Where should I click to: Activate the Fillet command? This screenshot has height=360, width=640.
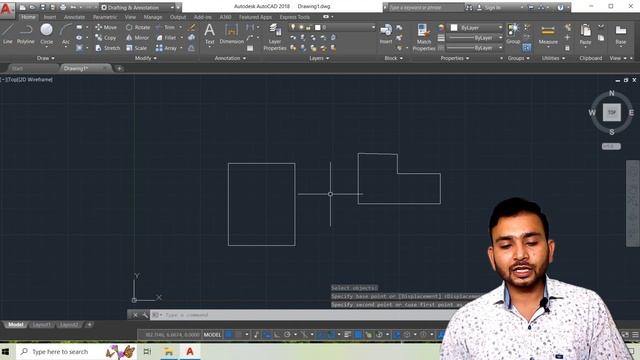tap(166, 38)
